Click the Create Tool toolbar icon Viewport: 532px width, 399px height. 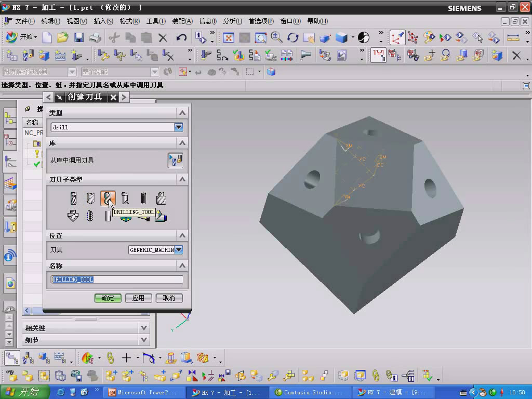pos(28,55)
